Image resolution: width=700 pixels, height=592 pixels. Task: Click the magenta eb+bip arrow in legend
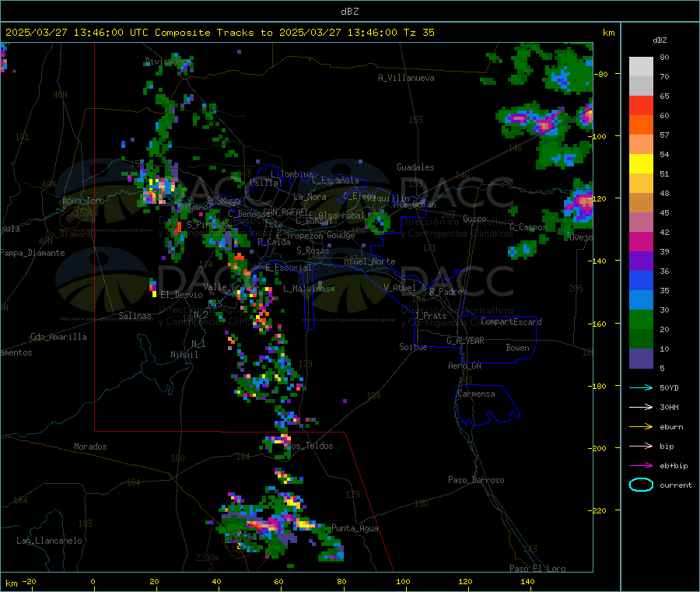(x=641, y=466)
